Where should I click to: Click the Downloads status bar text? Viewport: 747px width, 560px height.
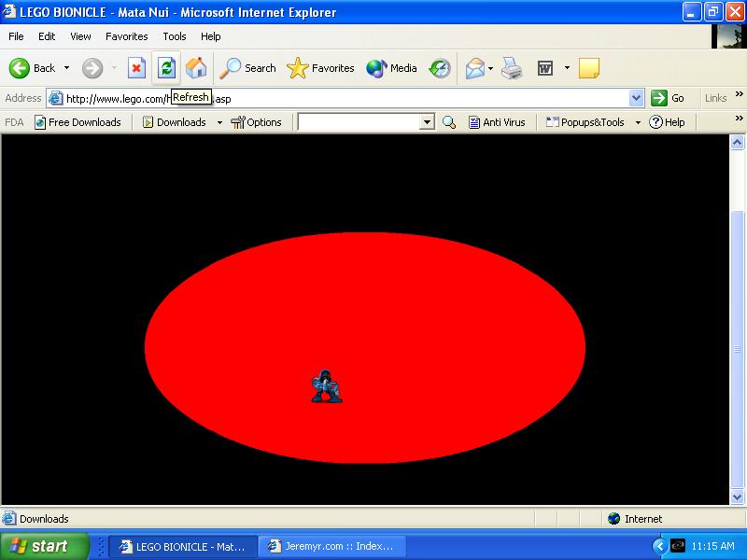pos(44,519)
